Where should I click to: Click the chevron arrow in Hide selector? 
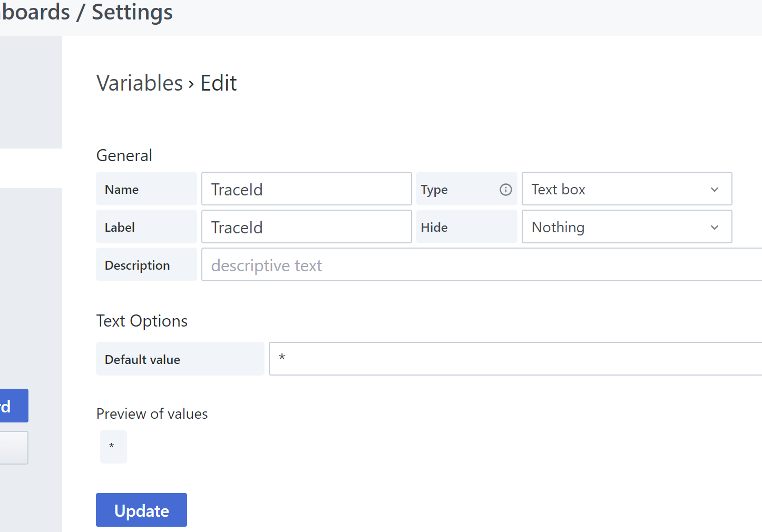point(714,228)
